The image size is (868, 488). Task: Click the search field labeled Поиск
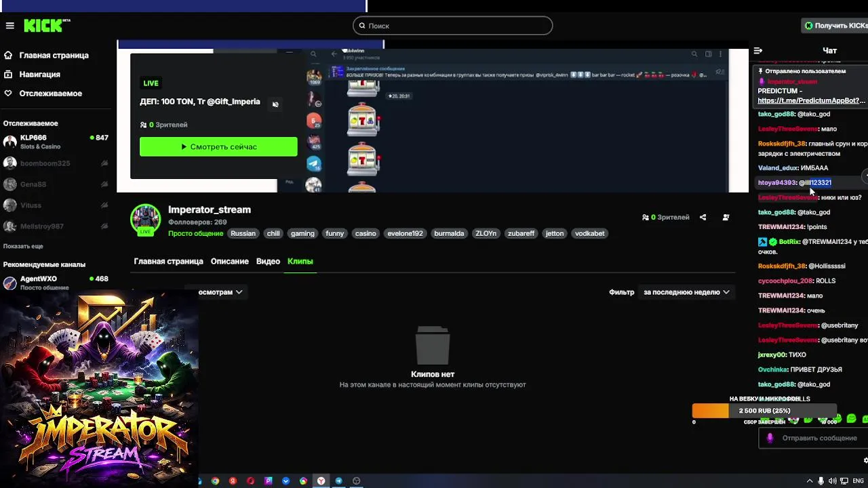452,26
